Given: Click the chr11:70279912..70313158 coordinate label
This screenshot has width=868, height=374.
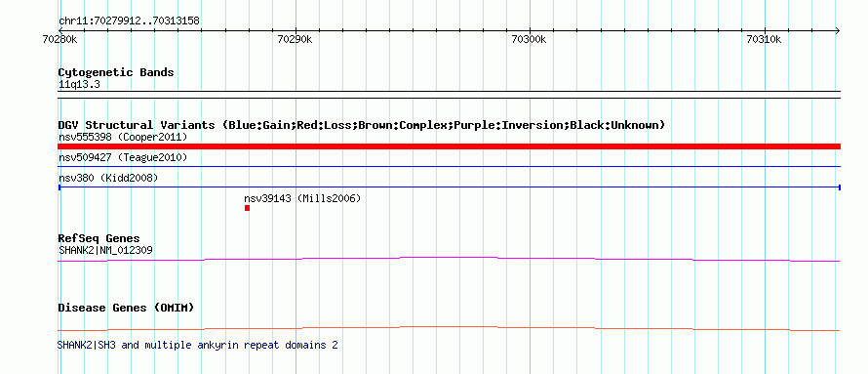Looking at the screenshot, I should (129, 21).
